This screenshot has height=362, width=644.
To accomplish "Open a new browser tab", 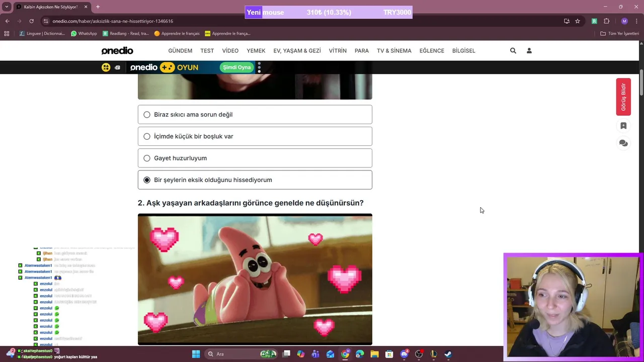I will click(98, 7).
